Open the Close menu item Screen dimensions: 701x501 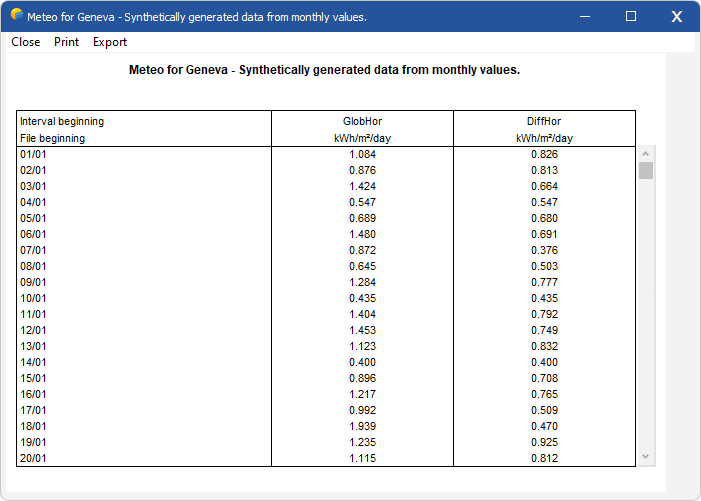coord(25,42)
